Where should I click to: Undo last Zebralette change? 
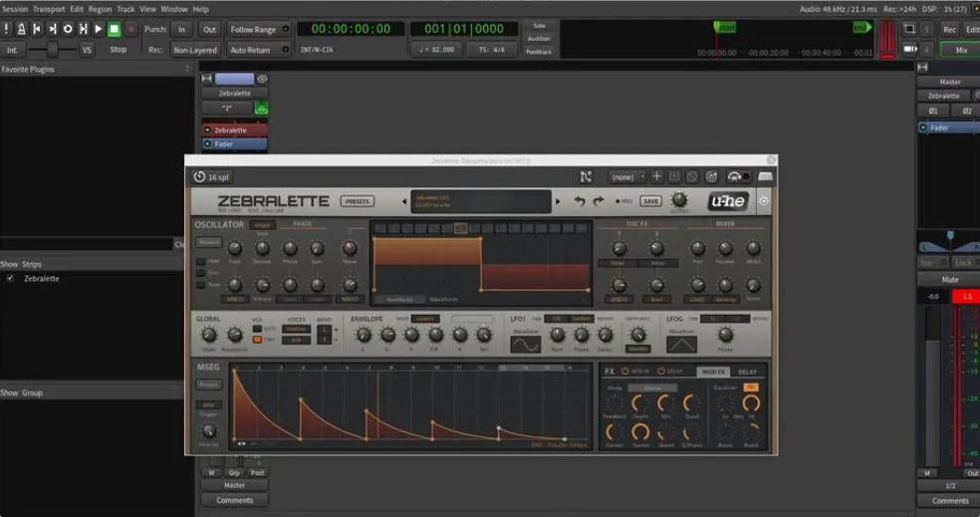580,201
